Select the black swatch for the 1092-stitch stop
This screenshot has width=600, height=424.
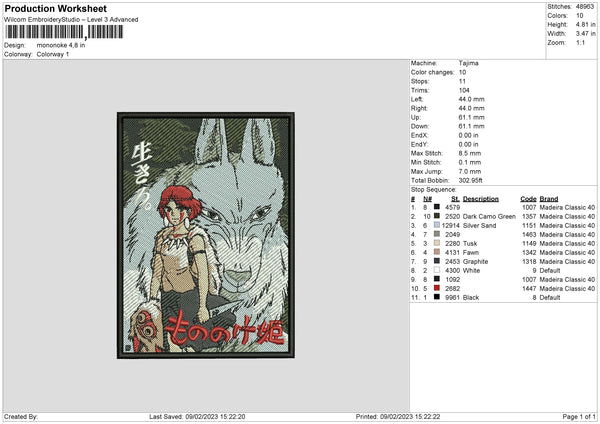tap(437, 279)
